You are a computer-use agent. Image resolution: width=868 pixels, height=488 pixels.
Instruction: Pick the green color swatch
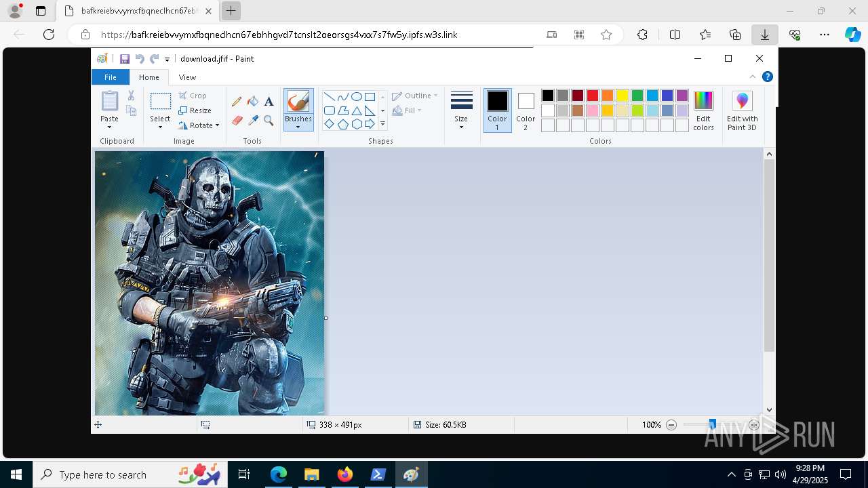(637, 96)
